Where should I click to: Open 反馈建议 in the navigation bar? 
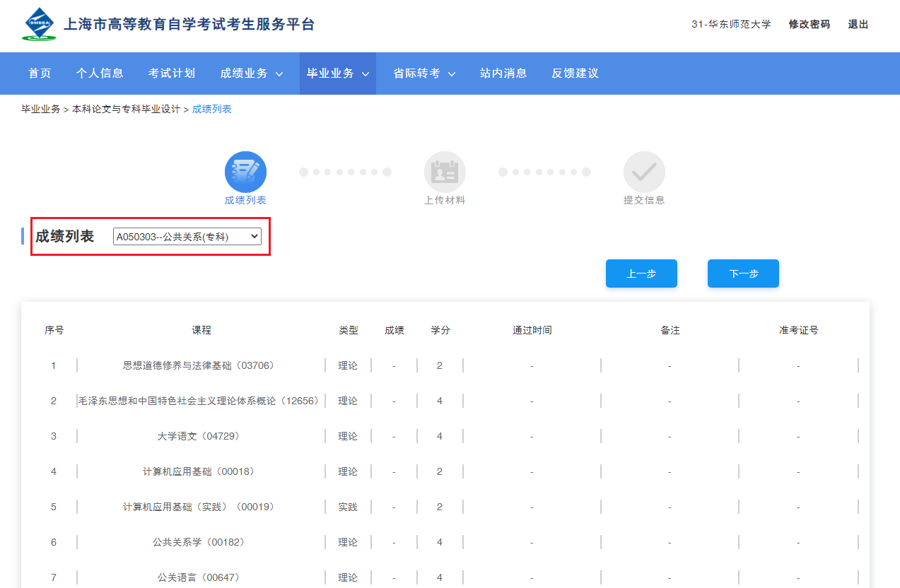575,73
